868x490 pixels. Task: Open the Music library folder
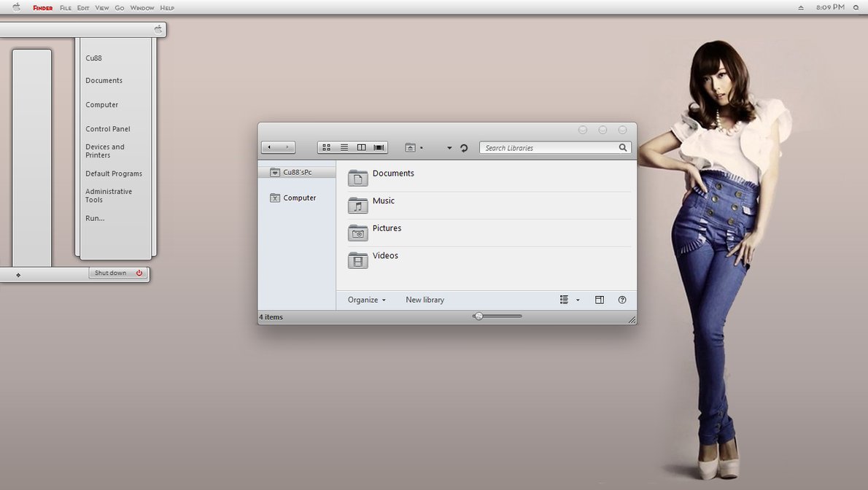coord(383,201)
